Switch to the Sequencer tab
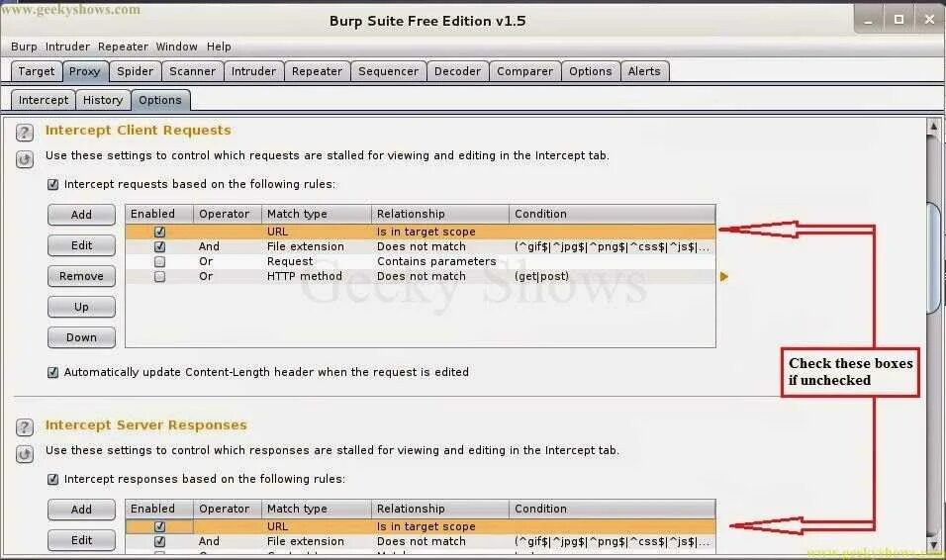Screen dimensions: 946x560 (x=389, y=71)
